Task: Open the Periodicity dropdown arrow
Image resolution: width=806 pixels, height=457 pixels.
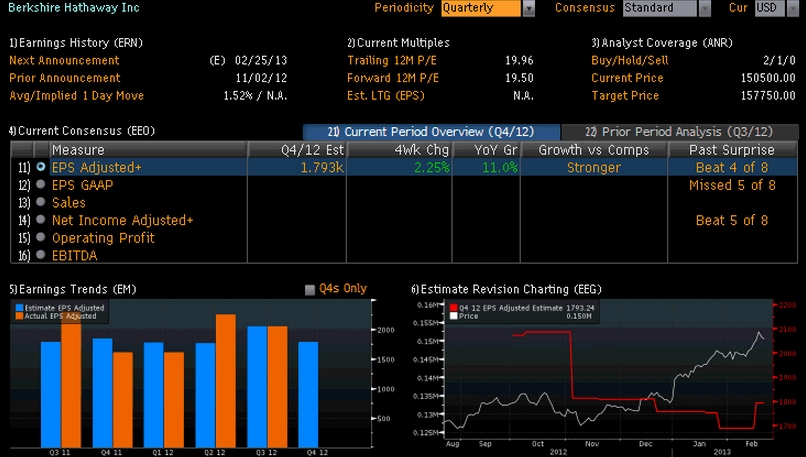Action: tap(528, 8)
